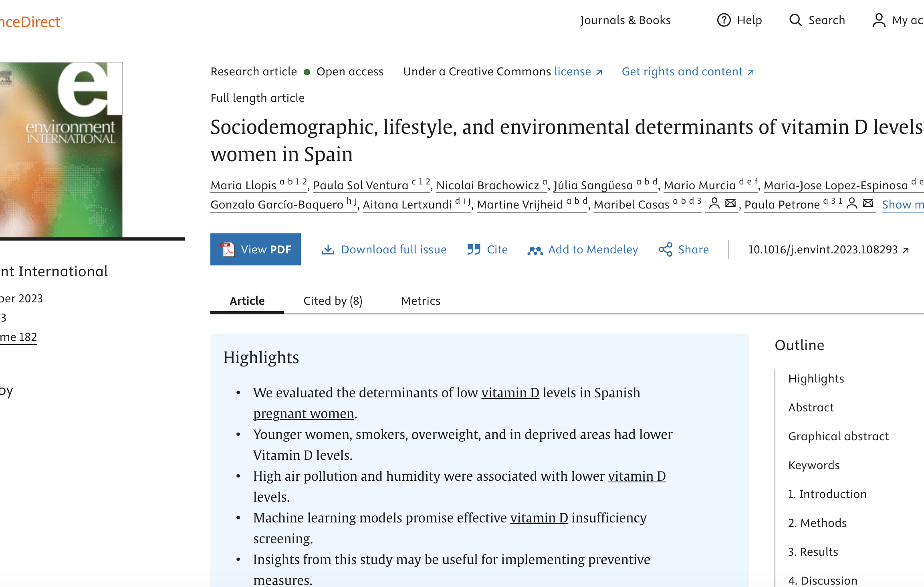Click the Search magnifier icon
The height and width of the screenshot is (587, 924).
[x=795, y=20]
